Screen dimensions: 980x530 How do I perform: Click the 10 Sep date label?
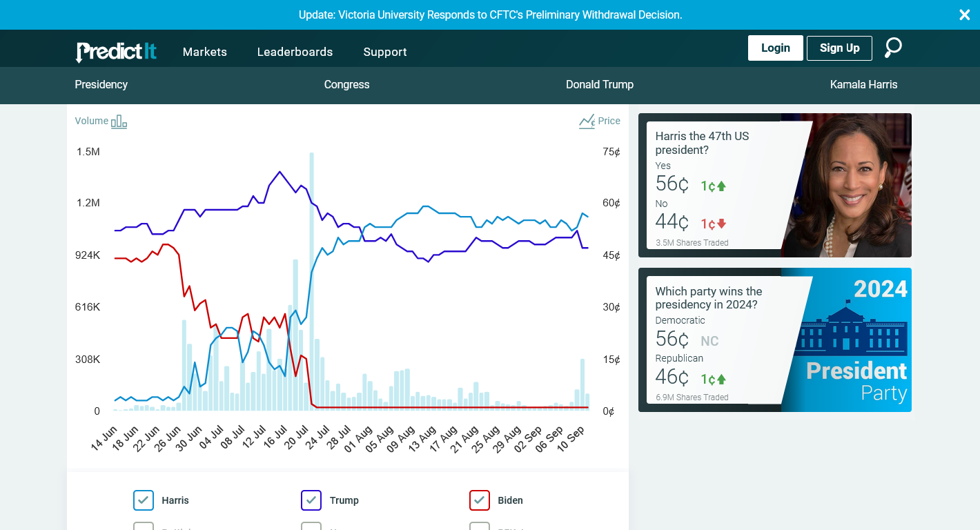571,439
